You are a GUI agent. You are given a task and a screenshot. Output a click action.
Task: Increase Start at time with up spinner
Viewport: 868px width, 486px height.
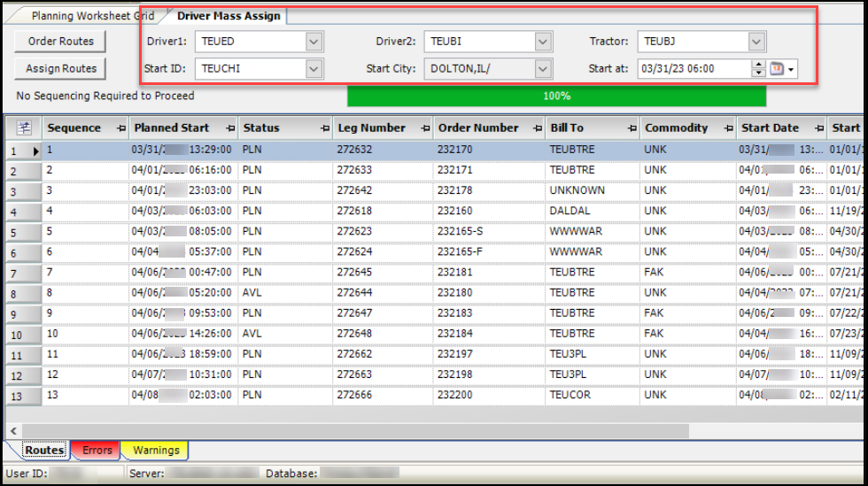[x=758, y=65]
